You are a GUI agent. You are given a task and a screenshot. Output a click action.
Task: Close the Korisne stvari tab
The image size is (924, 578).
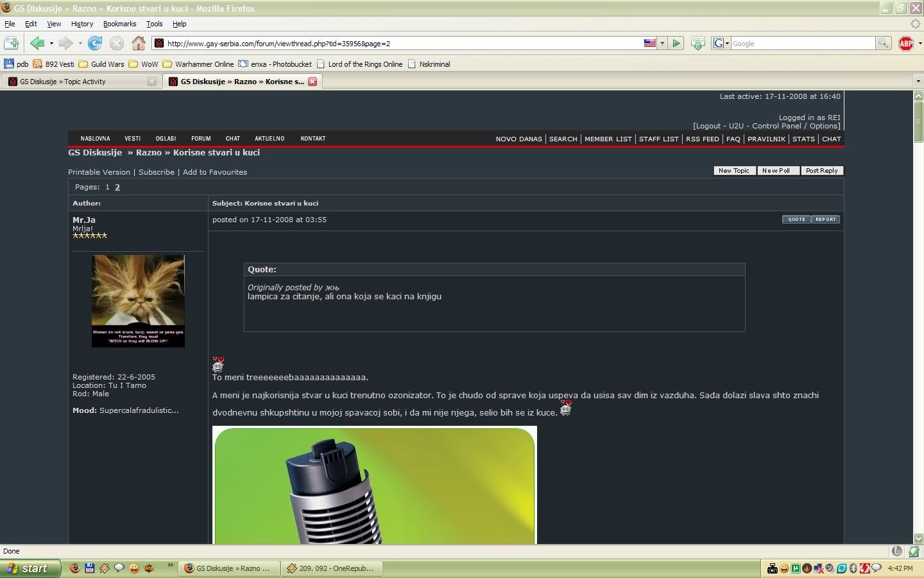[x=312, y=82]
